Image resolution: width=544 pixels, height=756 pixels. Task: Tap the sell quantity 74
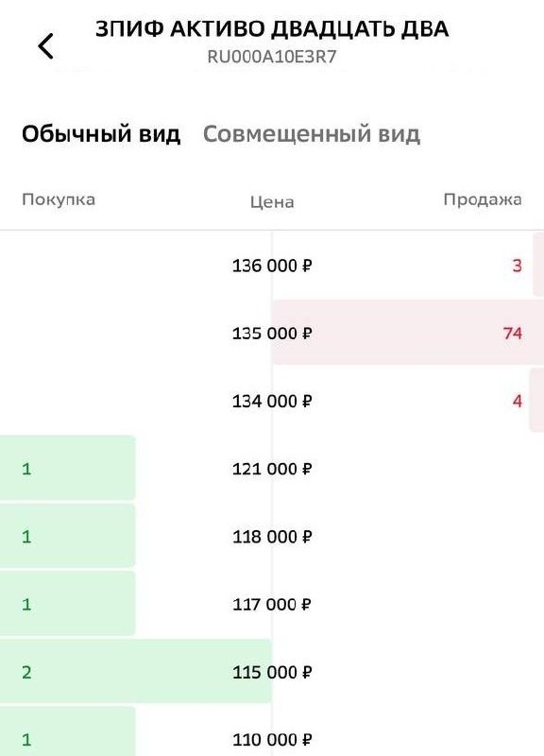(512, 334)
